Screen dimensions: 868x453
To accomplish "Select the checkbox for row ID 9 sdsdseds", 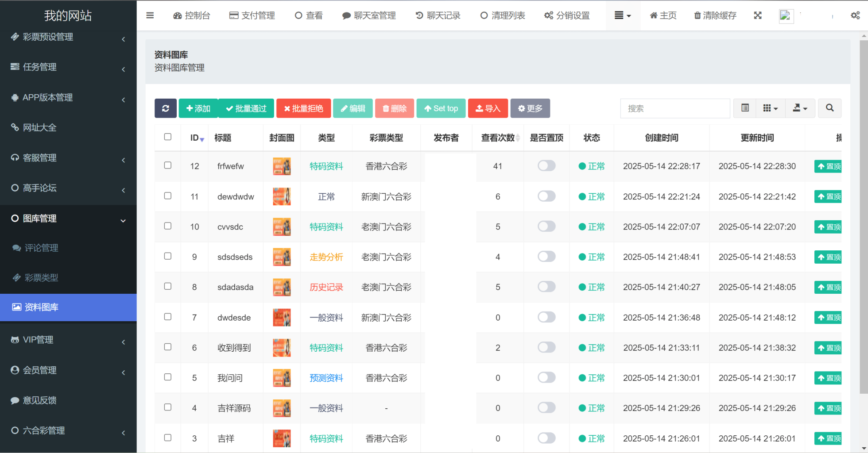I will click(x=167, y=256).
